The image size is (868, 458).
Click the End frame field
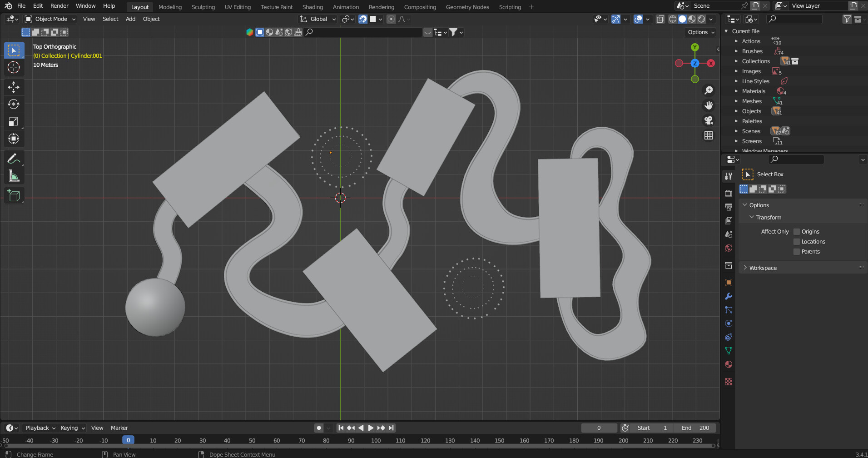tap(695, 428)
